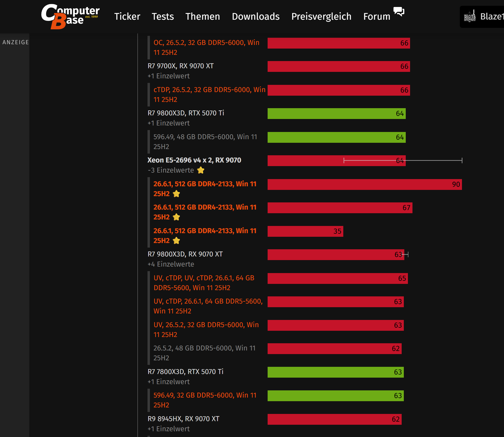Toggle +1 Einzelwert under R7 7800X3D

(169, 382)
